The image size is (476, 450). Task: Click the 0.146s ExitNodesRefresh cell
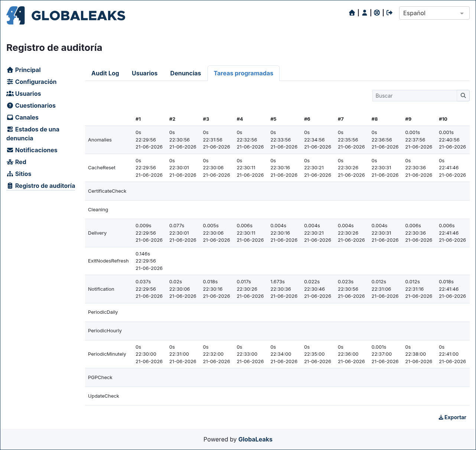(x=143, y=254)
